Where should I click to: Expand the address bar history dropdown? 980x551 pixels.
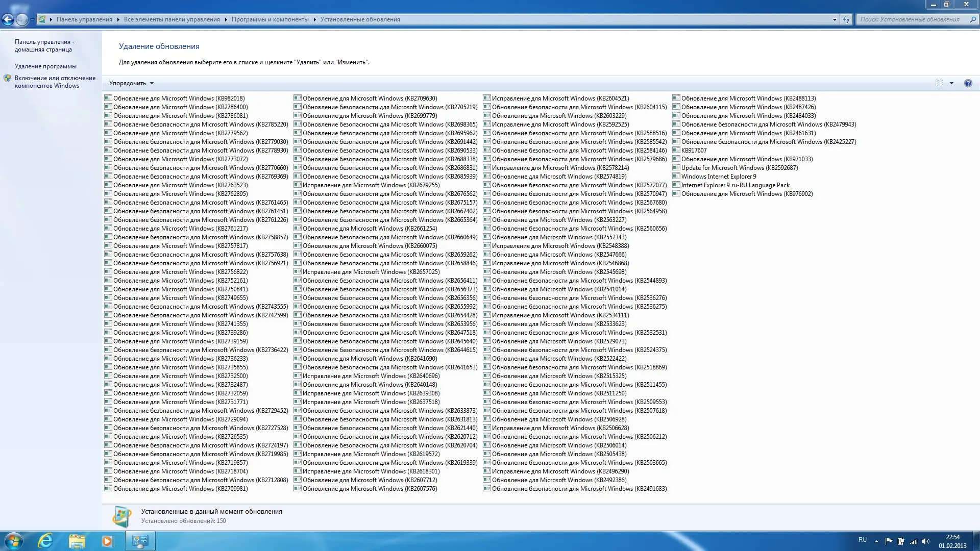(x=835, y=19)
